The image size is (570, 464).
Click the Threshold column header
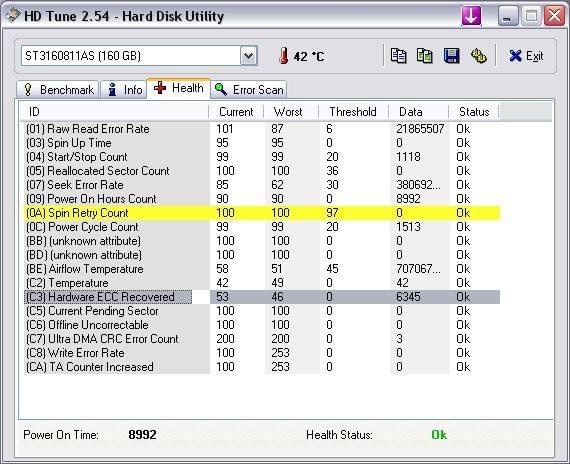click(353, 112)
